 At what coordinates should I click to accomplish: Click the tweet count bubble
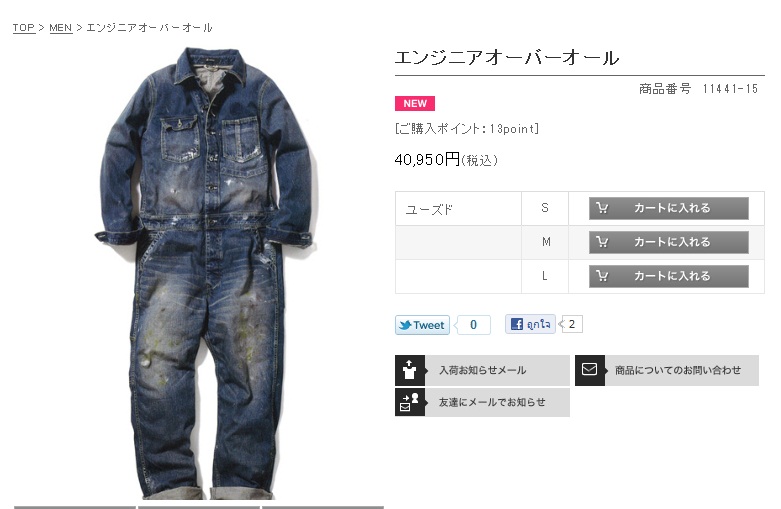point(473,325)
